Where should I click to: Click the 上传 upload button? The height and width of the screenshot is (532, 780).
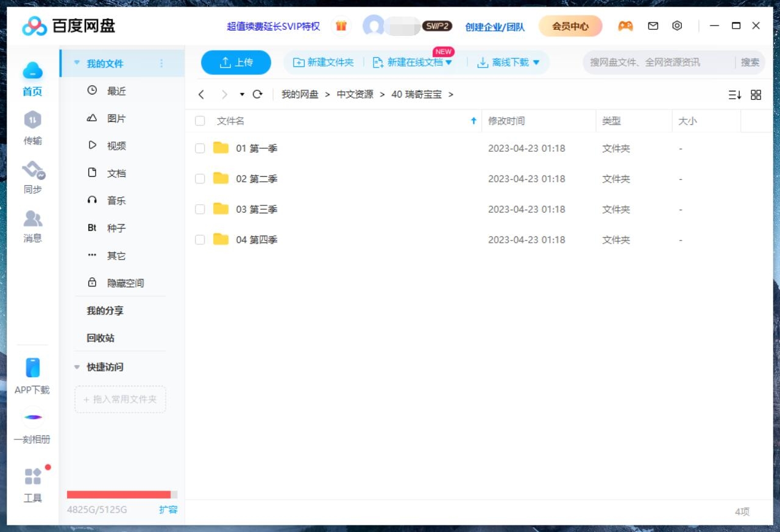pos(236,62)
